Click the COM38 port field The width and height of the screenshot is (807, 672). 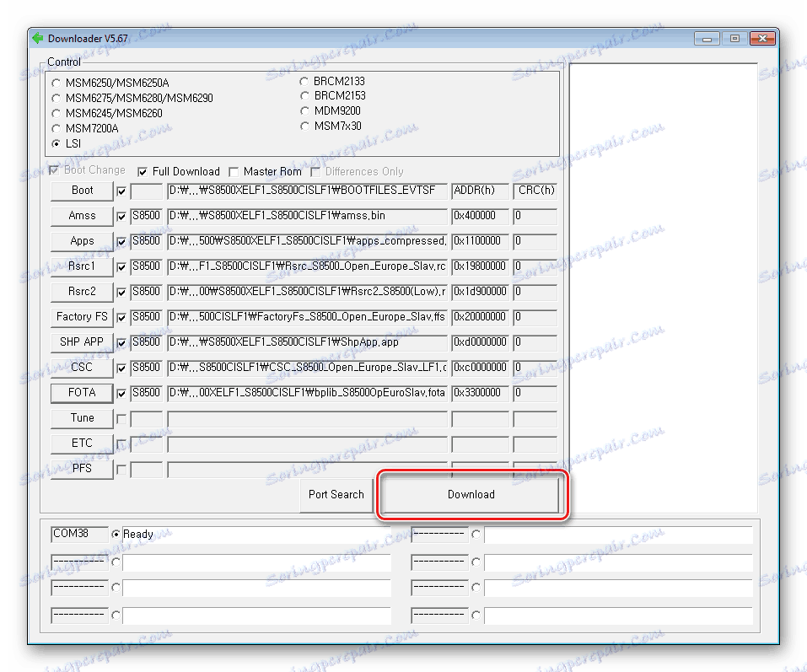tap(79, 534)
